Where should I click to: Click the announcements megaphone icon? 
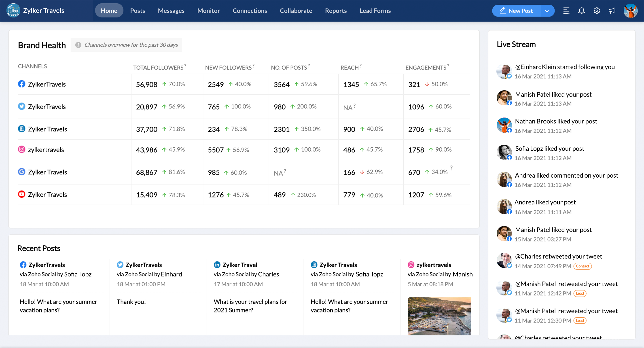[x=612, y=11]
